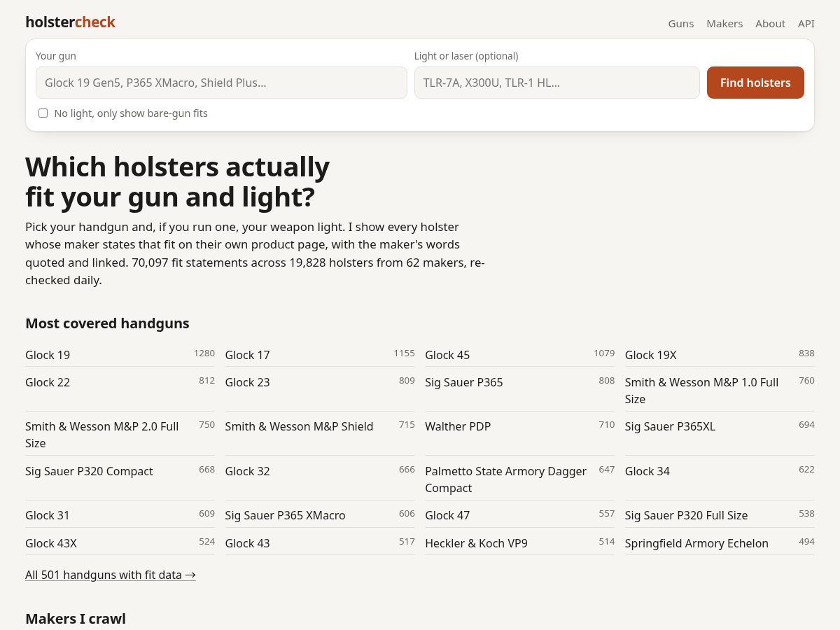Open Sig Sauer P365 XMacro link
The width and height of the screenshot is (840, 630).
pos(285,515)
